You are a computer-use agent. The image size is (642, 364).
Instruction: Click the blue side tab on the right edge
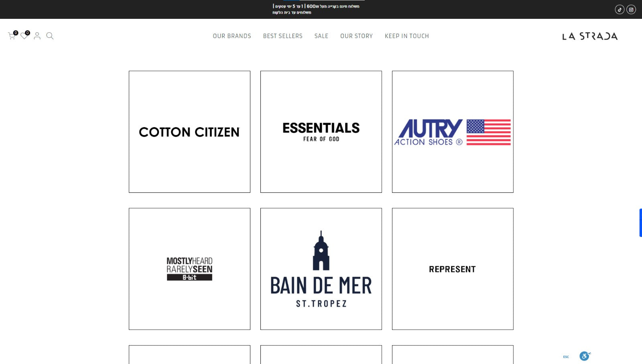640,222
